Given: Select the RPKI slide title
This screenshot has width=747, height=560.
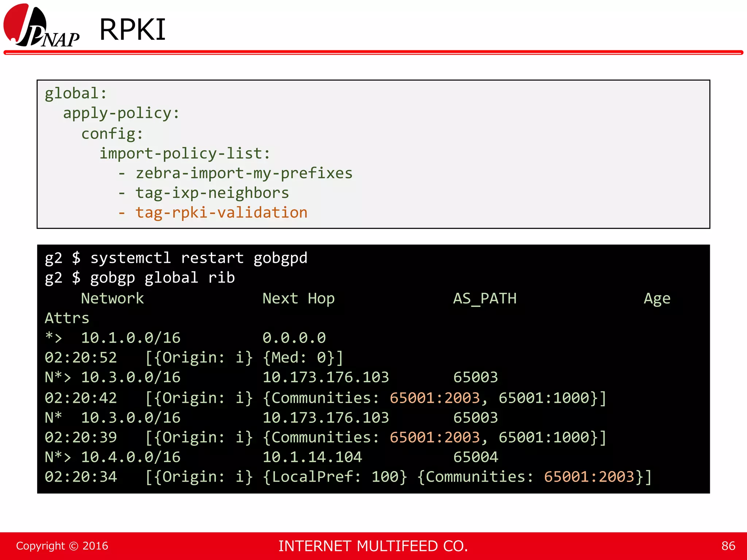Looking at the screenshot, I should pyautogui.click(x=132, y=30).
